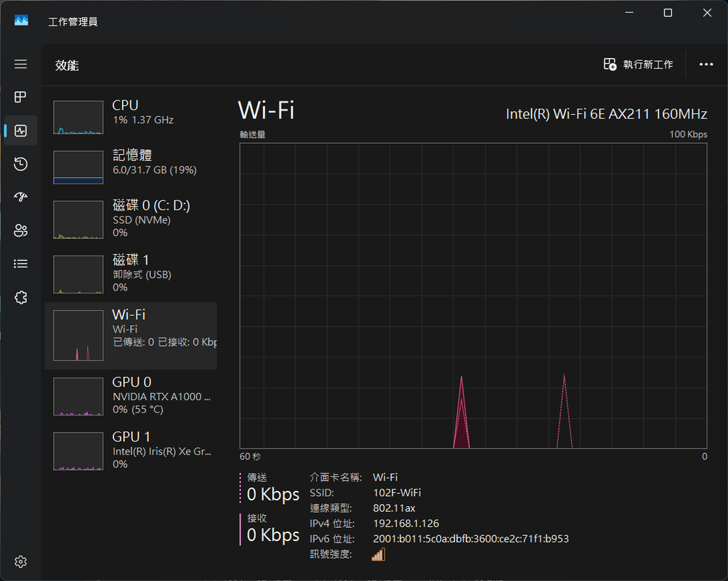Image resolution: width=728 pixels, height=581 pixels.
Task: Close the Task Manager window
Action: pos(707,13)
